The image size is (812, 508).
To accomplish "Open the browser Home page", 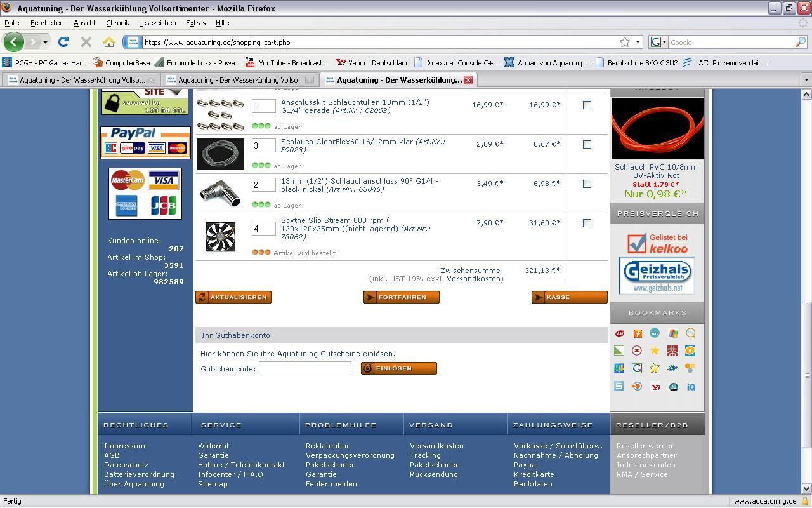I will [x=109, y=42].
